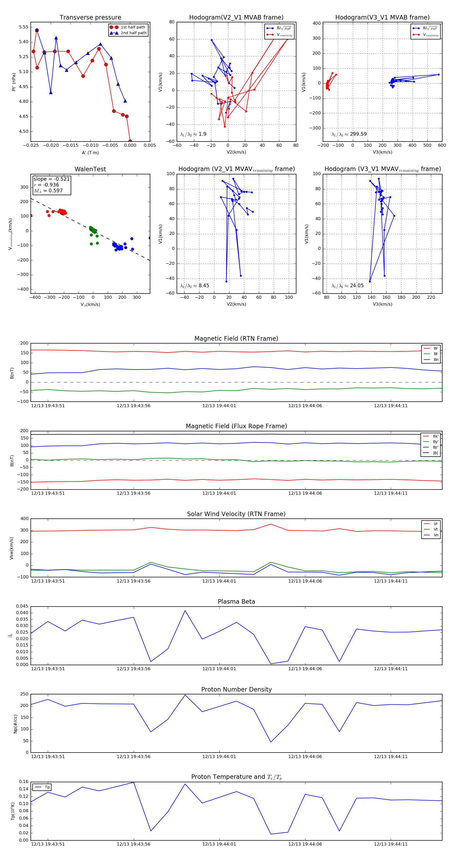Click the A' (T·m) x-axis label

90,153
